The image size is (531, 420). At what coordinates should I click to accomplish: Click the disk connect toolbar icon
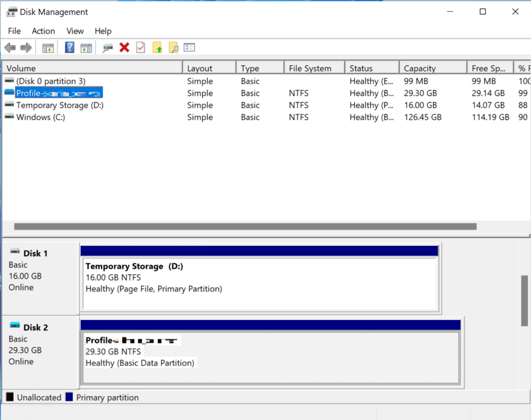click(107, 48)
